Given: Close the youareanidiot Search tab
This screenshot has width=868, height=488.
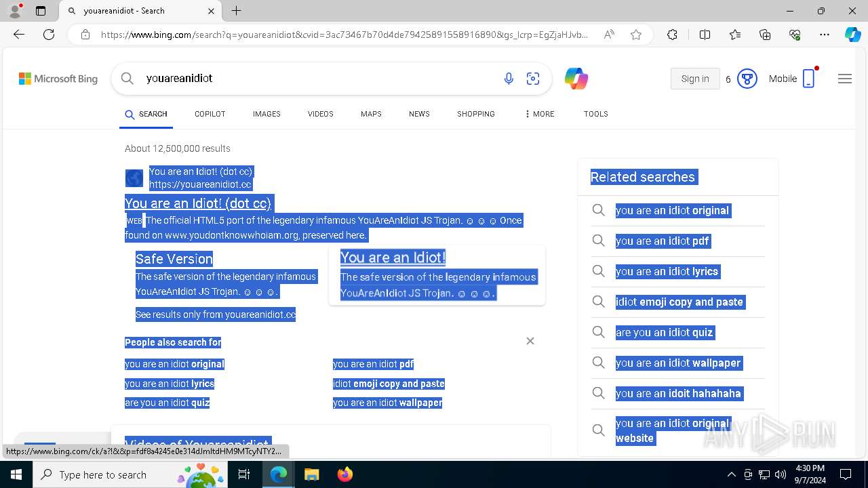Looking at the screenshot, I should tap(211, 11).
